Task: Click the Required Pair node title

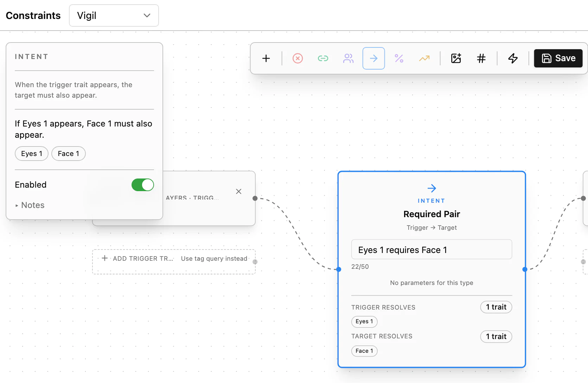Action: 432,214
